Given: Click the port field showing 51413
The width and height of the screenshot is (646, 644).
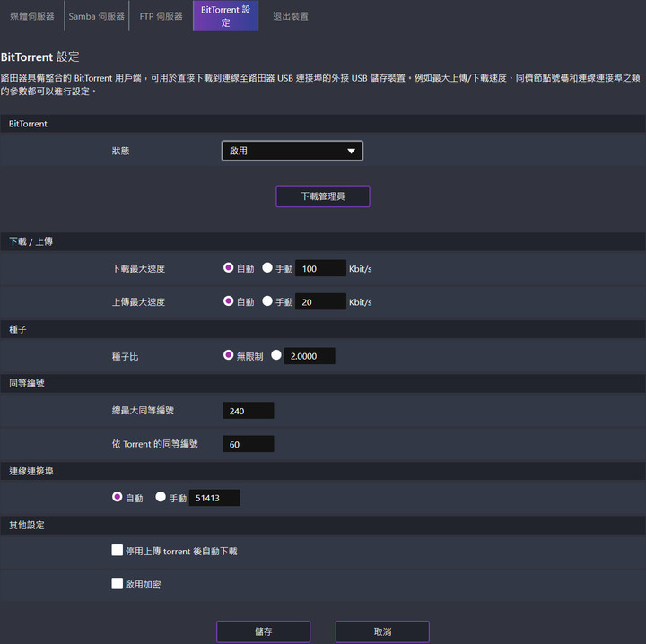Looking at the screenshot, I should click(x=214, y=498).
